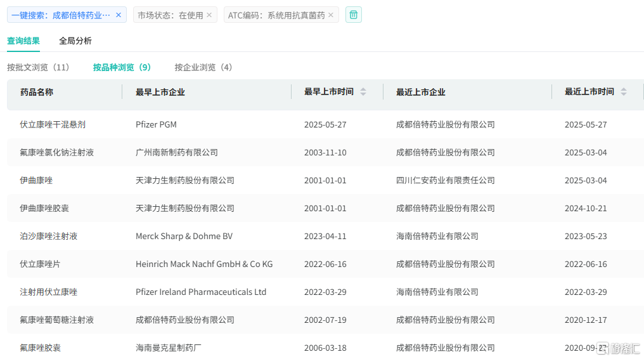
Task: Open drug 伊曲康唑胶囊
Action: (44, 208)
